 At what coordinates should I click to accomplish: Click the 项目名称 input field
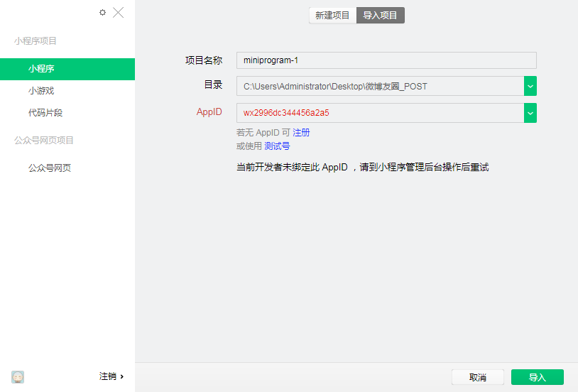(x=386, y=60)
